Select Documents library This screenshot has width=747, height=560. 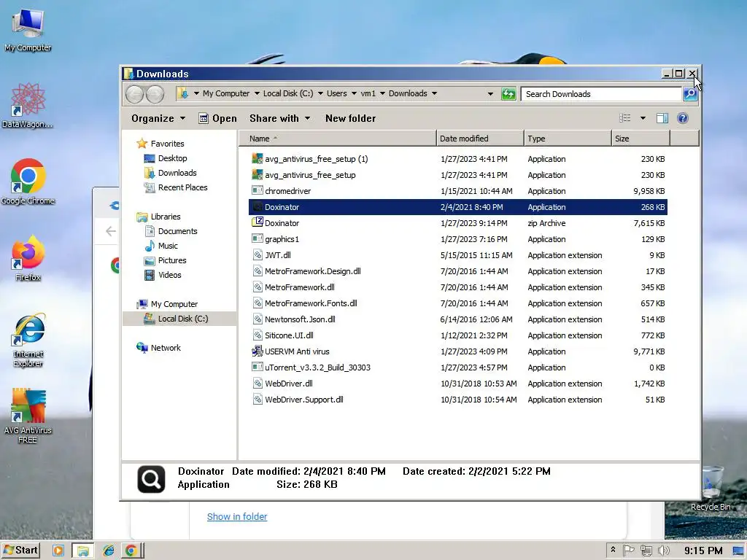point(177,231)
